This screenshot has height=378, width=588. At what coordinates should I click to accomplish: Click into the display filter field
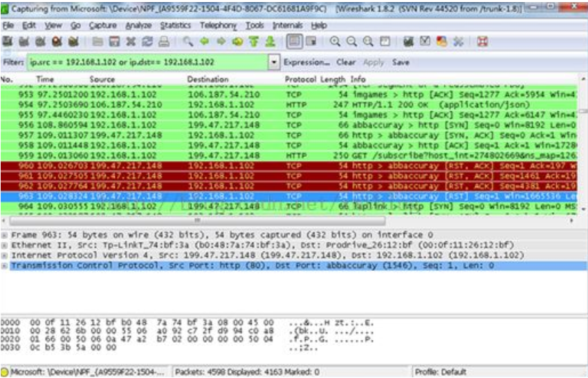tap(148, 62)
